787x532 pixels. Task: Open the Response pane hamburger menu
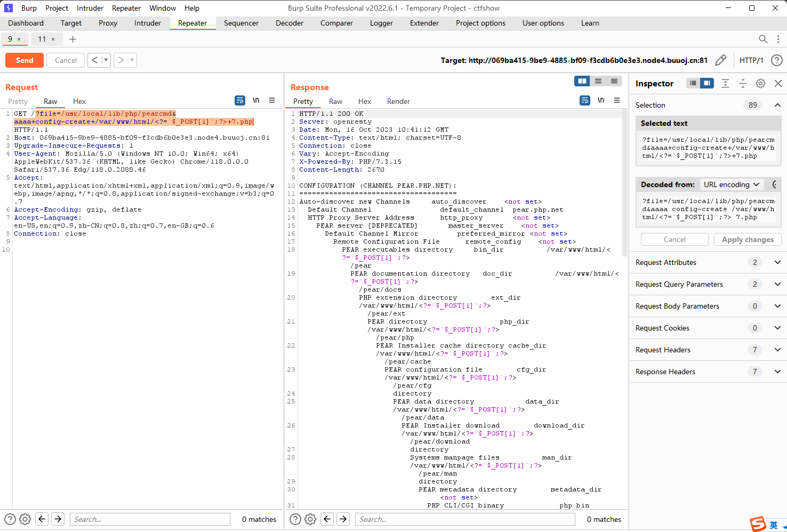point(617,100)
